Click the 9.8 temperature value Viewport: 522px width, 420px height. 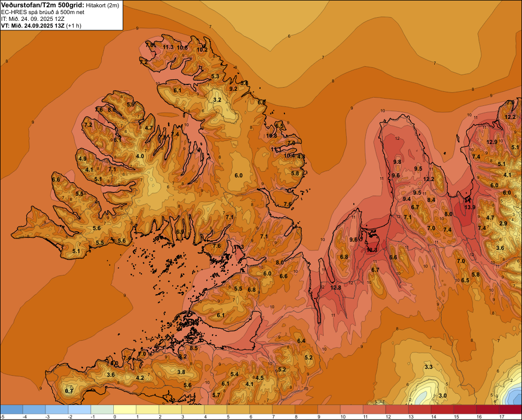pyautogui.click(x=397, y=162)
